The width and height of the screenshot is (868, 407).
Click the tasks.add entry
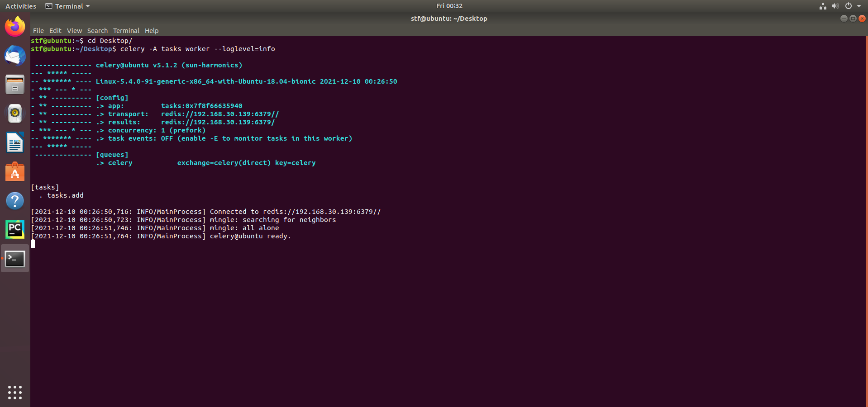[x=65, y=195]
